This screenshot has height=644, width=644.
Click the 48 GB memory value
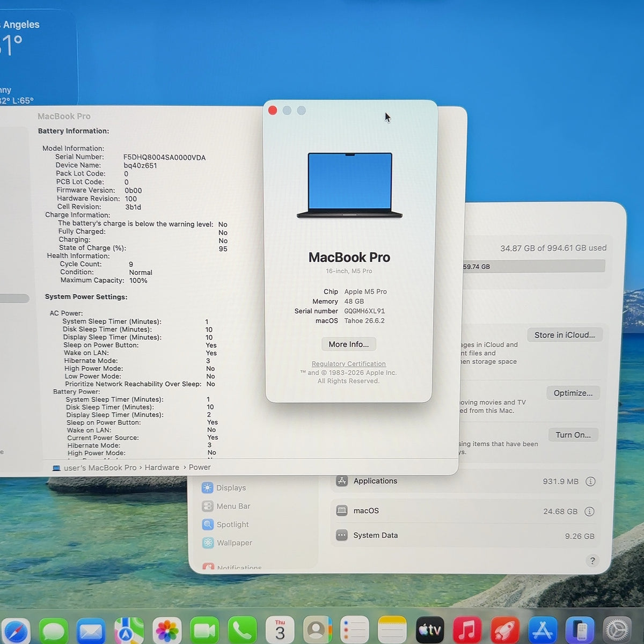[x=354, y=302]
